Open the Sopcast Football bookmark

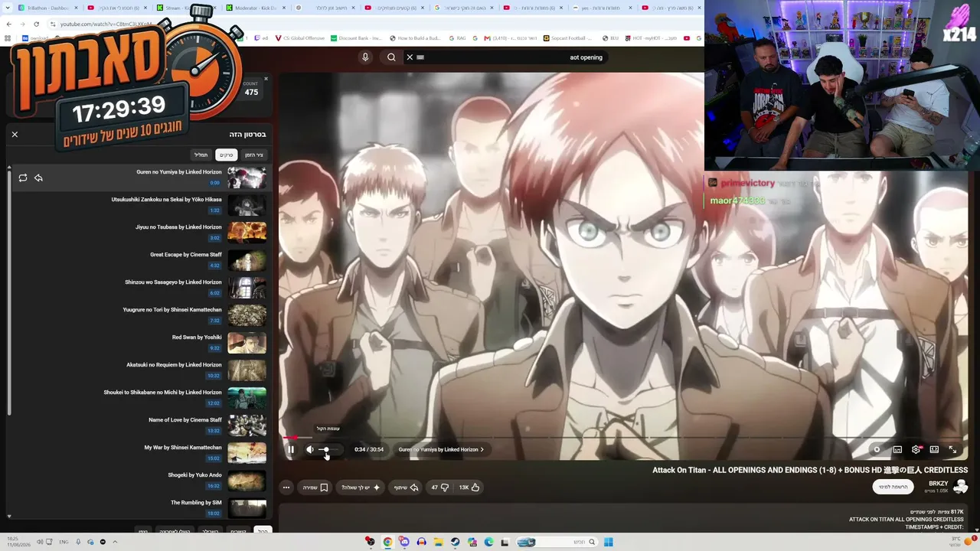coord(567,38)
